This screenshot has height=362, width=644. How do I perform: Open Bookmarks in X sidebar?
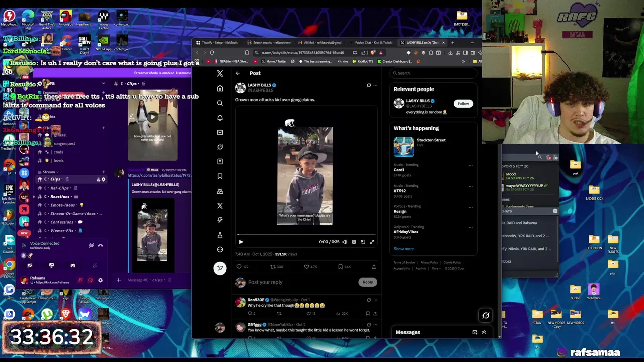220,176
